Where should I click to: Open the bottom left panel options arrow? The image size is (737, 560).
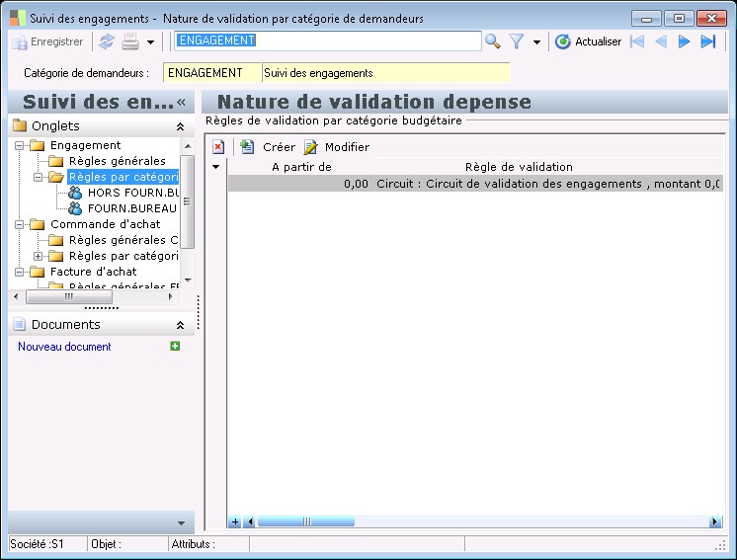(x=182, y=522)
